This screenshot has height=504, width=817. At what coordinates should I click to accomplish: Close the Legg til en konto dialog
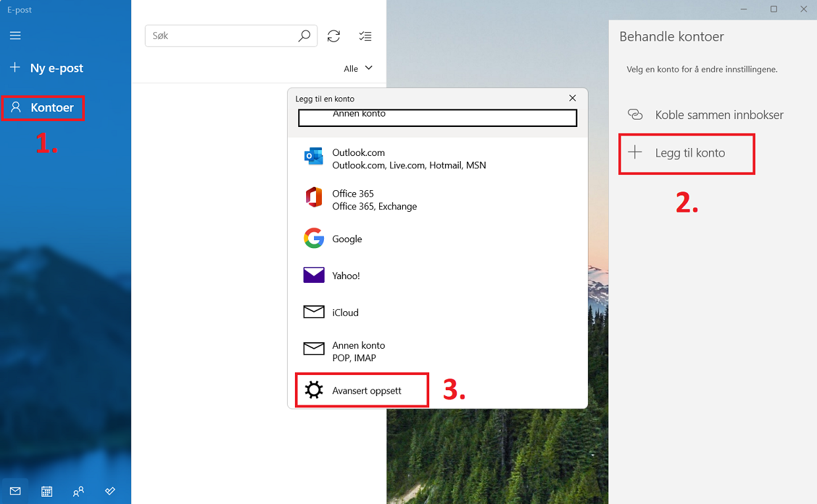click(x=572, y=98)
